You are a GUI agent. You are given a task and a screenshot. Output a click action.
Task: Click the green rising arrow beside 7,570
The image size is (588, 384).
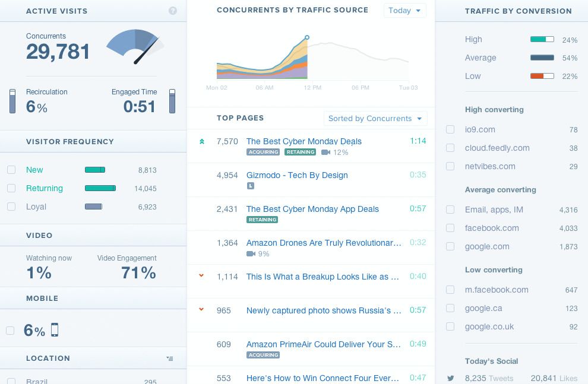[201, 141]
